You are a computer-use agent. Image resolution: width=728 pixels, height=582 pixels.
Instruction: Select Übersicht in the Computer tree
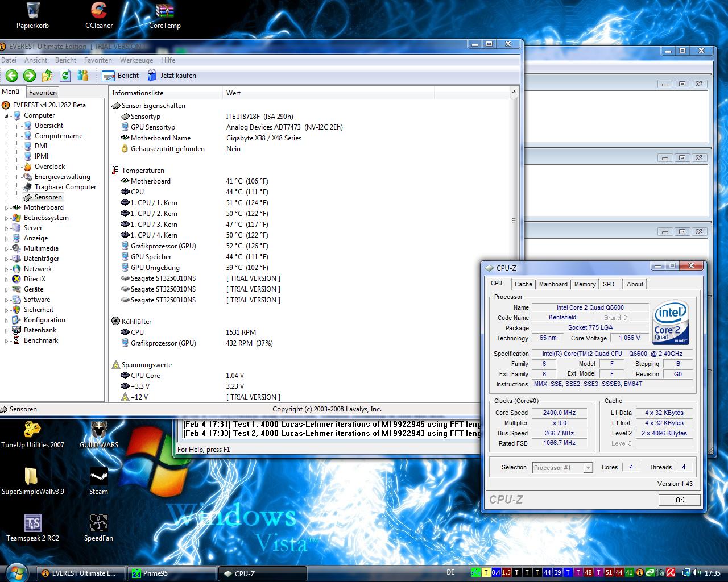(48, 126)
